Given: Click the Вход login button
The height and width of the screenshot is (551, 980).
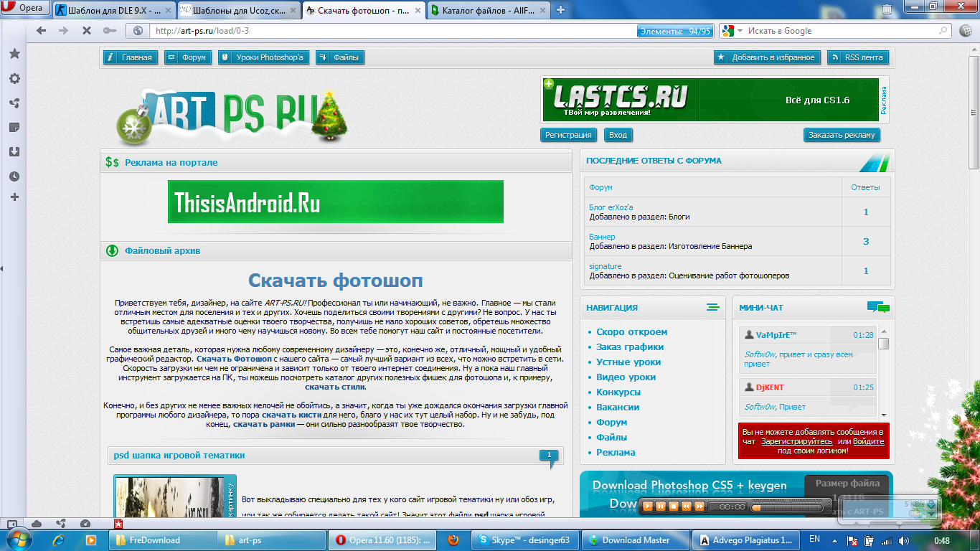Looking at the screenshot, I should (x=618, y=135).
